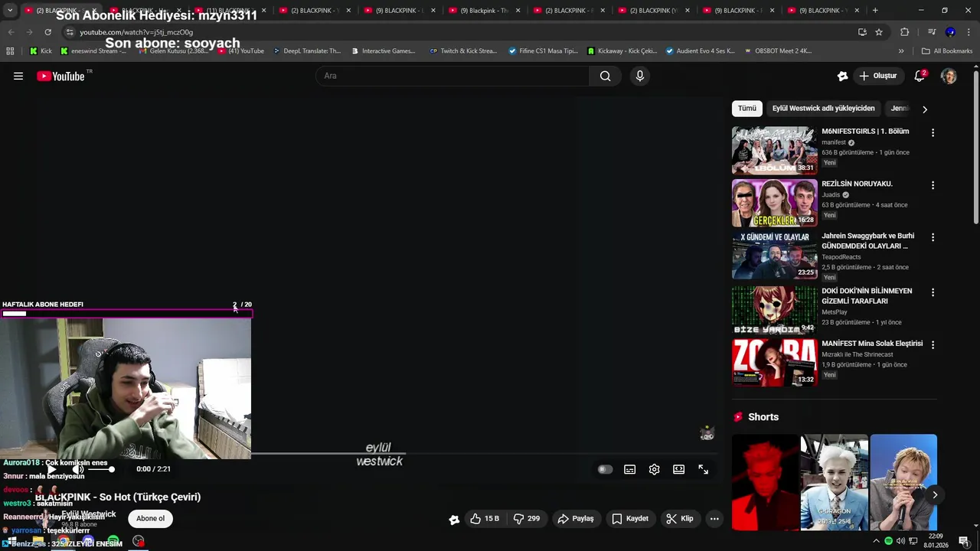The height and width of the screenshot is (551, 980).
Task: Open the DeepL Translate bookmark
Action: pyautogui.click(x=306, y=51)
